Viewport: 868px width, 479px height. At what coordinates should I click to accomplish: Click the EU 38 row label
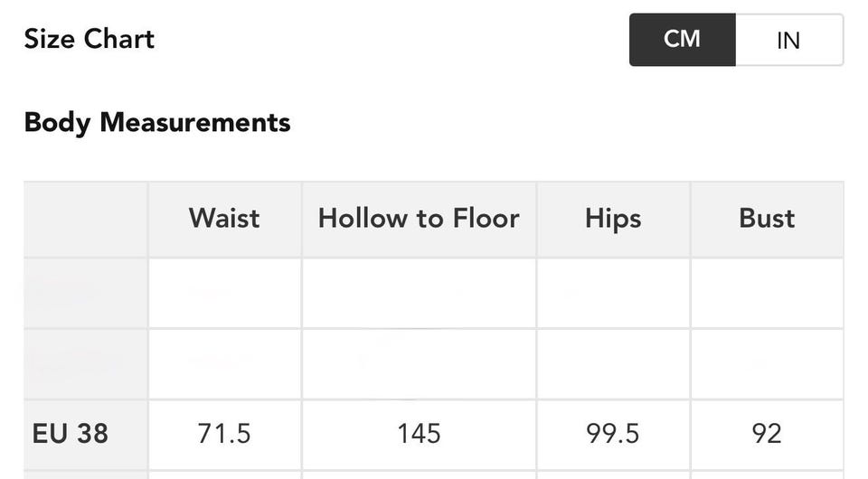click(71, 434)
